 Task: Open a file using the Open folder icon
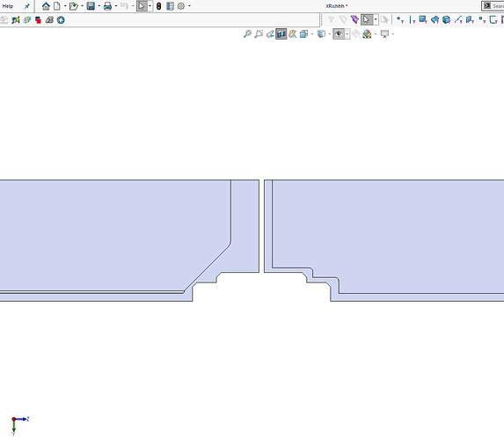coord(74,6)
